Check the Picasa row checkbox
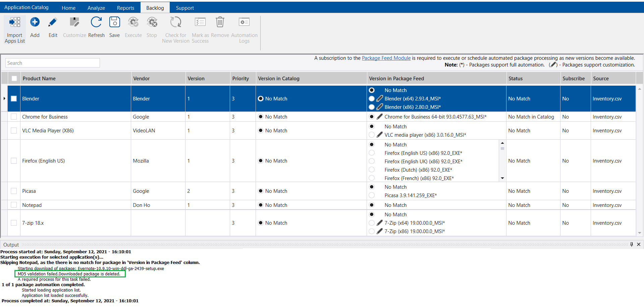The width and height of the screenshot is (644, 308). (14, 191)
